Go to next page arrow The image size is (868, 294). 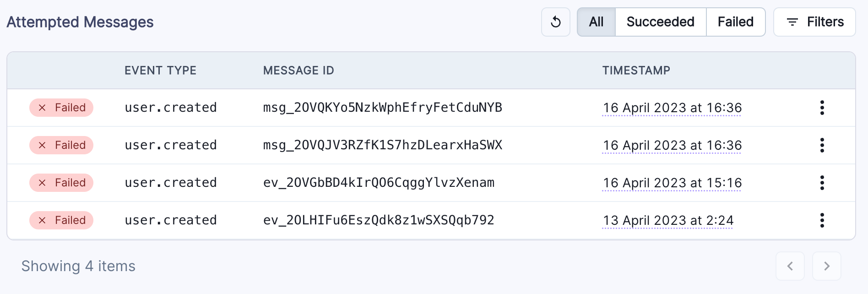[x=826, y=266]
